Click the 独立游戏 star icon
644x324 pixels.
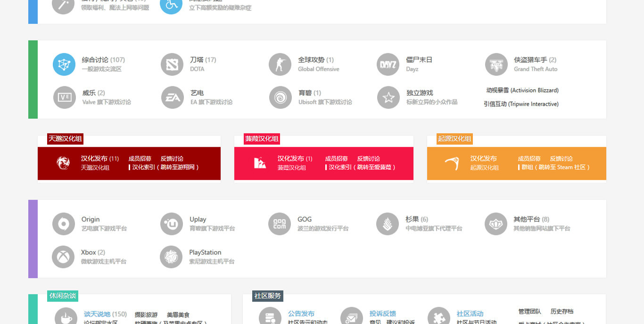click(x=388, y=98)
